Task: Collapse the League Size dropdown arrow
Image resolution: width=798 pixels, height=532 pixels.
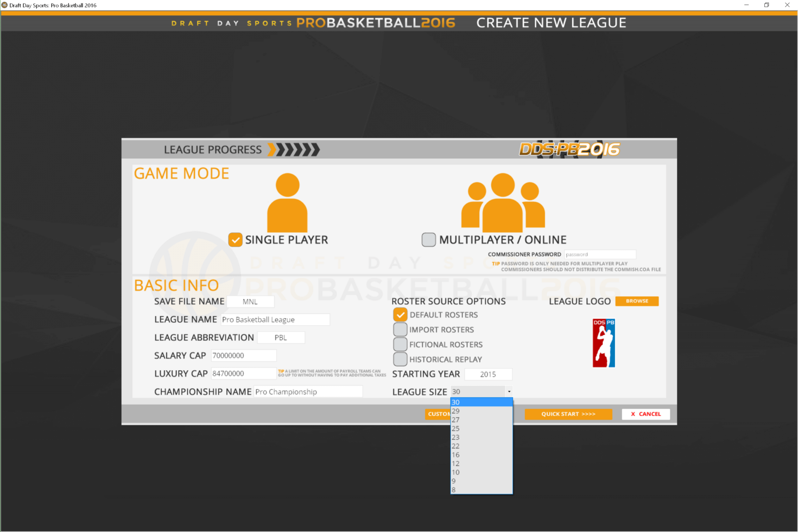Action: click(x=509, y=391)
